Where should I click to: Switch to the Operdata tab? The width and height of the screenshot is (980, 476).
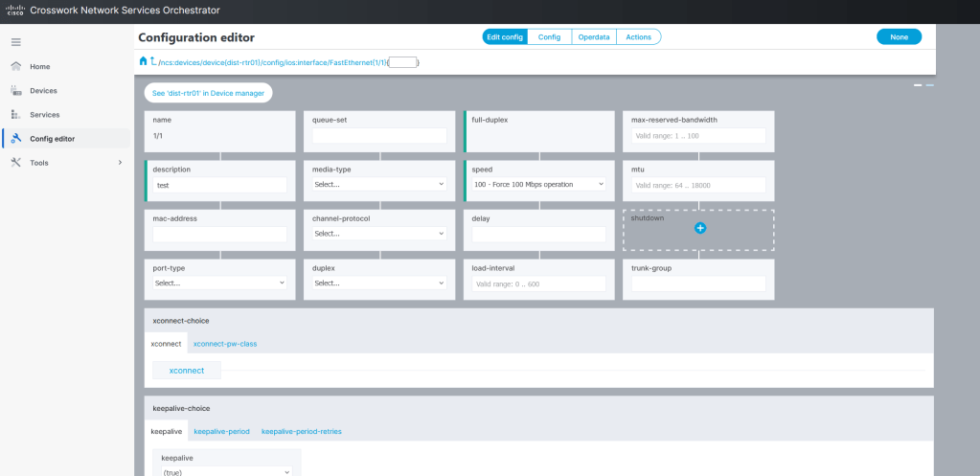[x=593, y=36]
